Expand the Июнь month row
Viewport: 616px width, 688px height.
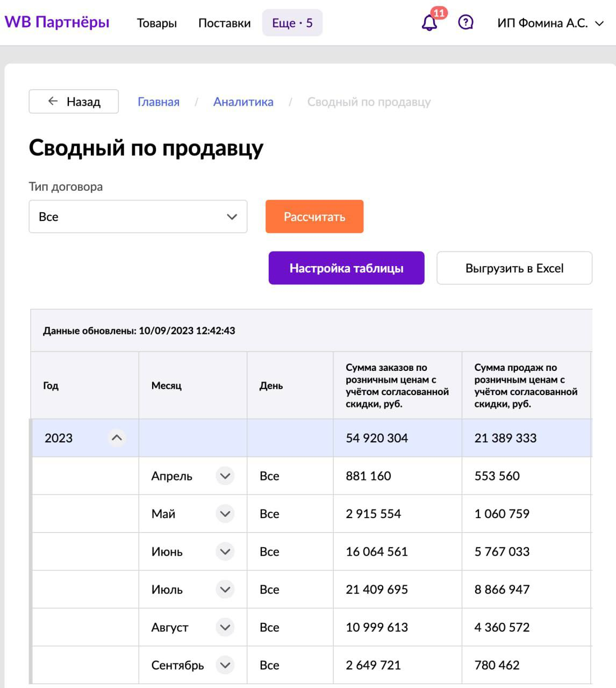pos(225,551)
